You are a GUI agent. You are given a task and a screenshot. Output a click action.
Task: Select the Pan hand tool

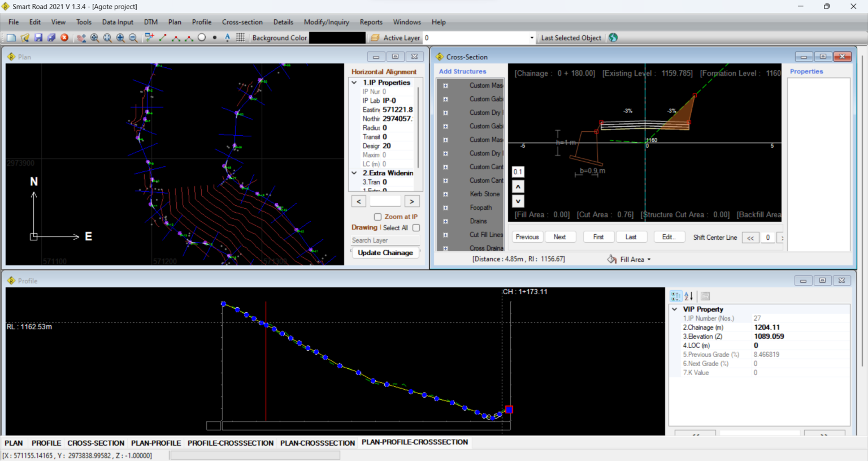point(81,38)
